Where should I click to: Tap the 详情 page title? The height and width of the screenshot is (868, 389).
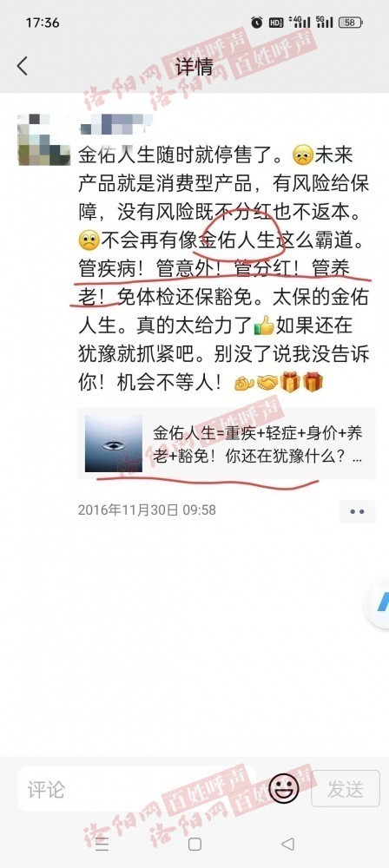pos(194,67)
